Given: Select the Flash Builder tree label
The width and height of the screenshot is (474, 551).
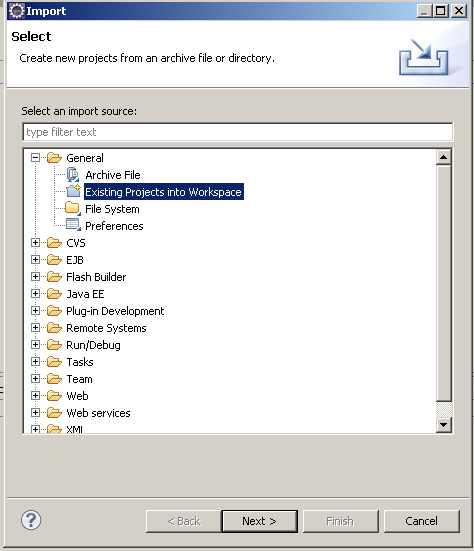Looking at the screenshot, I should point(96,277).
